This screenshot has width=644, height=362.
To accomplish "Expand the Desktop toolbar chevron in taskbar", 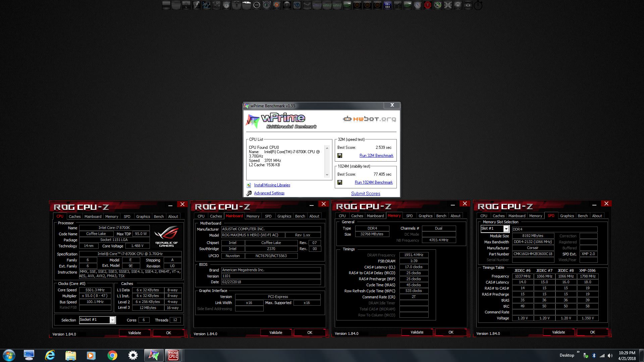I will pos(578,352).
